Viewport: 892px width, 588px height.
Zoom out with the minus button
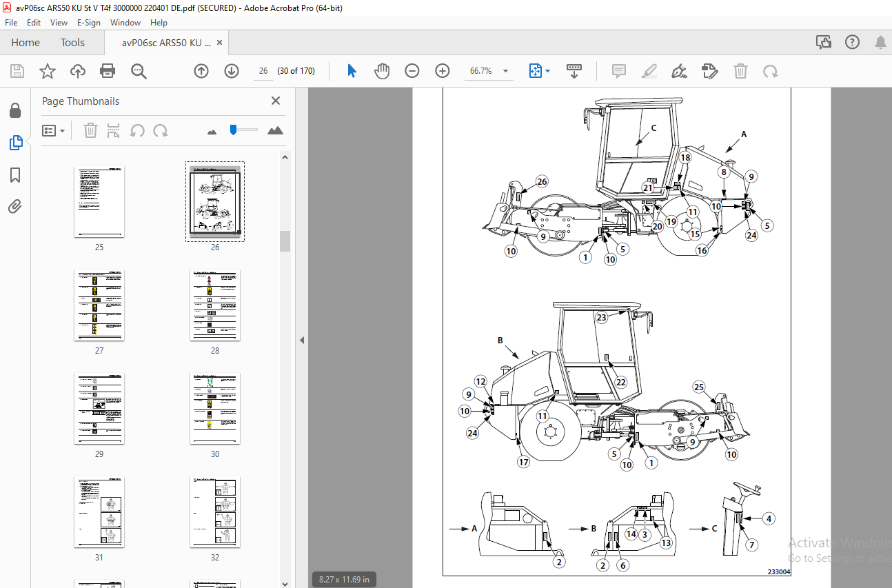point(412,71)
